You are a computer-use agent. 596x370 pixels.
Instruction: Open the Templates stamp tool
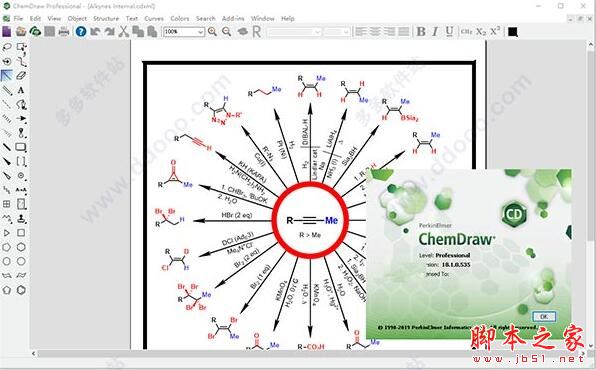(x=21, y=219)
